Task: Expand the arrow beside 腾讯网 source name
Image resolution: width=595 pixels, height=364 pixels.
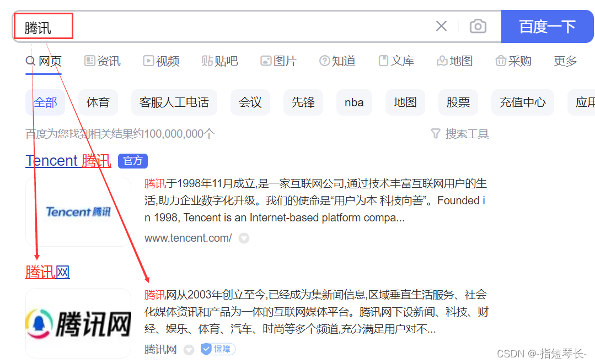Action: [x=189, y=349]
